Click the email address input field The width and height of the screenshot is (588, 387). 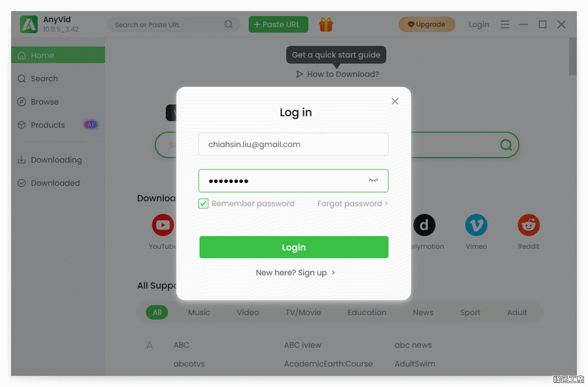tap(293, 144)
